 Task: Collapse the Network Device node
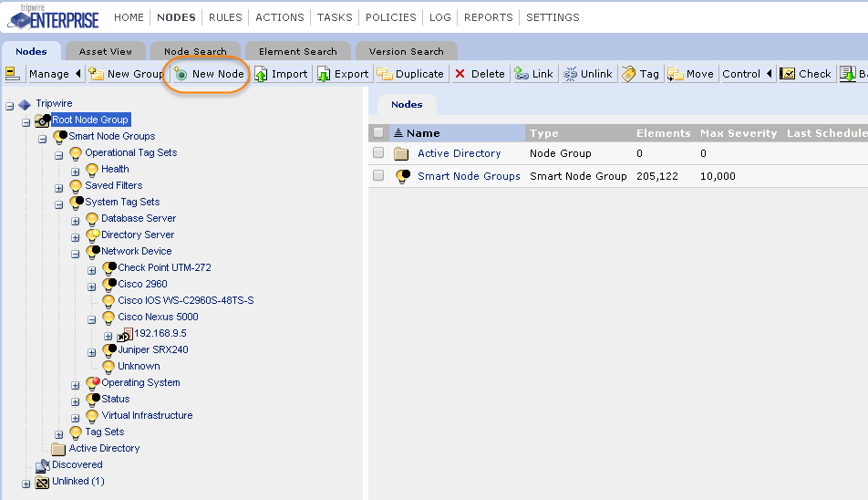click(76, 255)
